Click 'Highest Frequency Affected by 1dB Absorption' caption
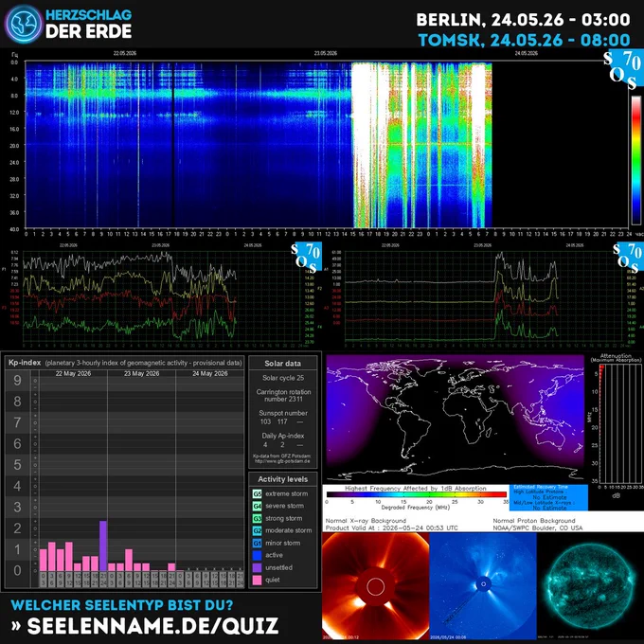 415,489
